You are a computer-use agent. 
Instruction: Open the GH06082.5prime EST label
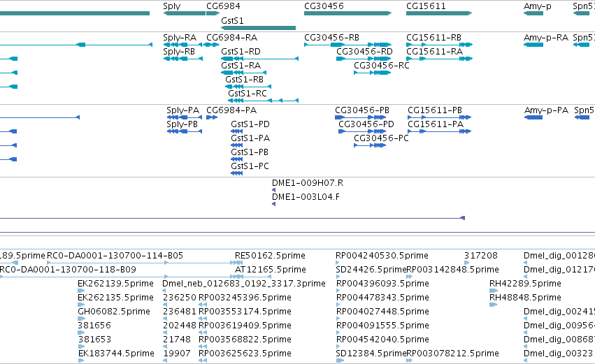114,312
